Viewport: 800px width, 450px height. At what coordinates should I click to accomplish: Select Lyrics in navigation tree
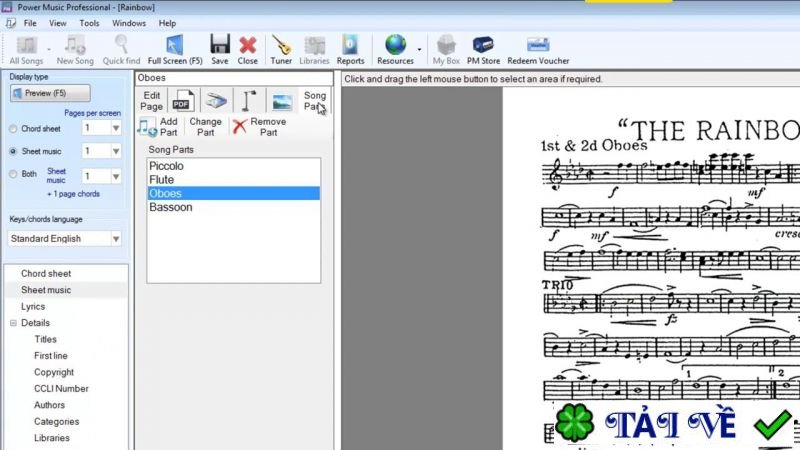(33, 307)
